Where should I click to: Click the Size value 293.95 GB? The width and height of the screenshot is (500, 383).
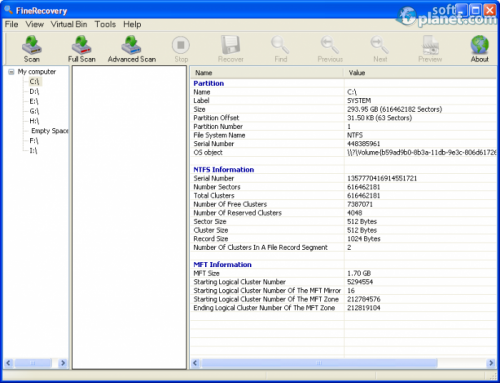(394, 109)
